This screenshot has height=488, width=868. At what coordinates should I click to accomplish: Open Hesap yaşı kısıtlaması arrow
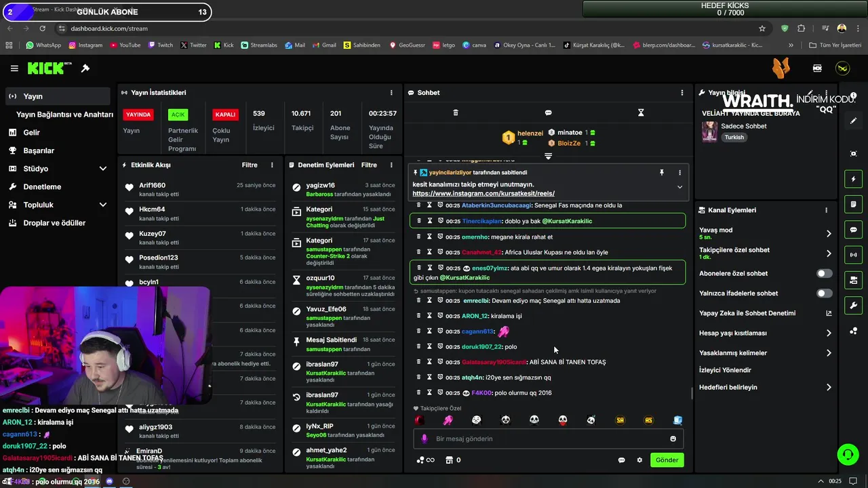[829, 333]
